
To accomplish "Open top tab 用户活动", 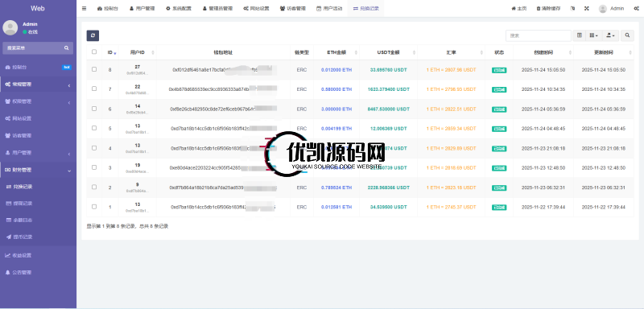I will (329, 9).
